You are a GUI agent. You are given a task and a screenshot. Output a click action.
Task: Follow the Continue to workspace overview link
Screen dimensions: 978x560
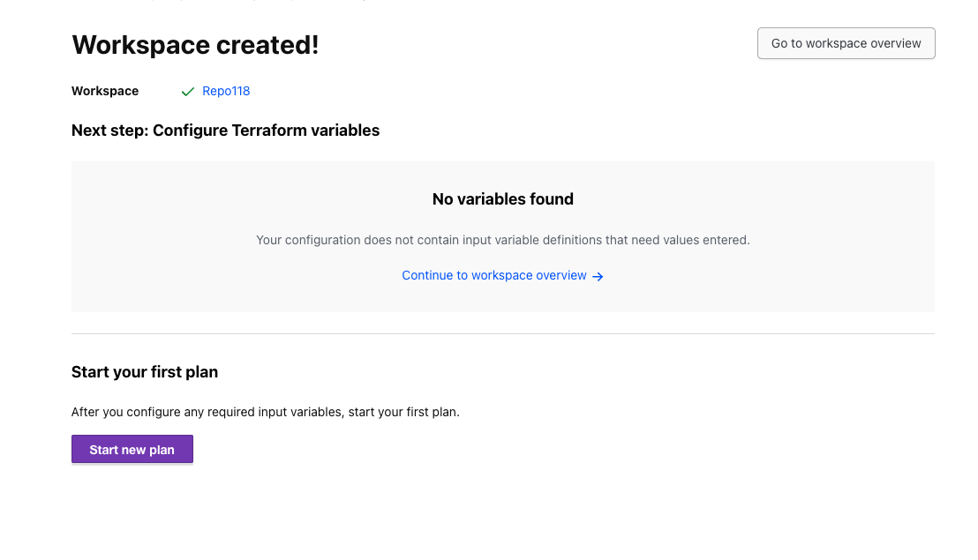[493, 275]
